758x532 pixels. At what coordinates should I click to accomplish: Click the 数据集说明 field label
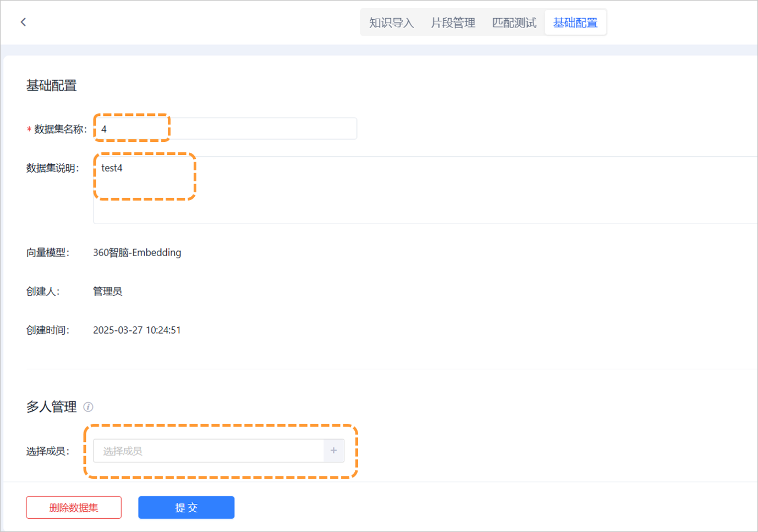53,168
